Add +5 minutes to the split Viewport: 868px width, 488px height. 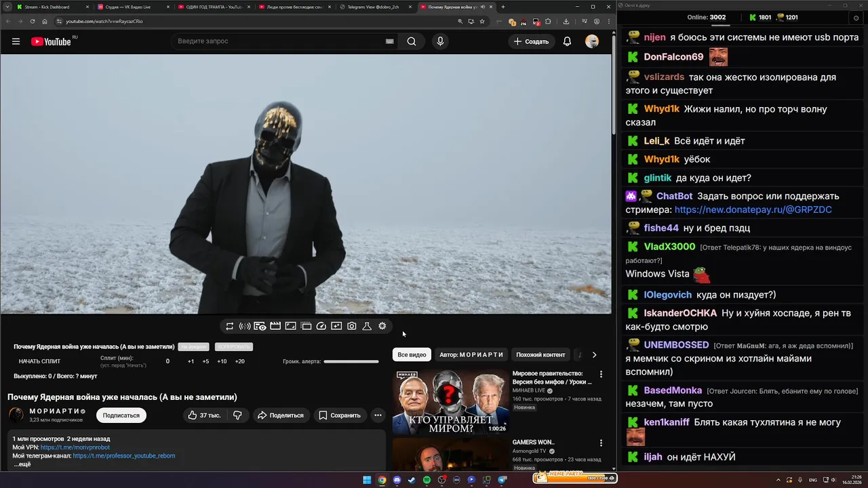(x=205, y=361)
